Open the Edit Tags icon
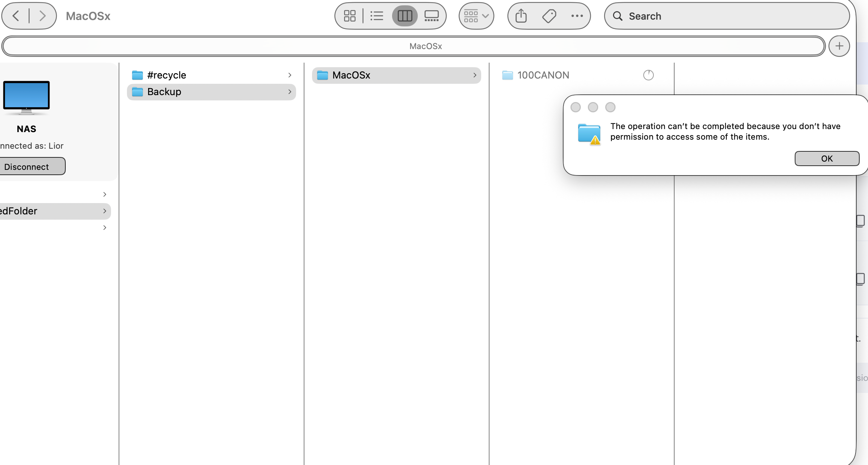Image resolution: width=868 pixels, height=465 pixels. (x=549, y=16)
